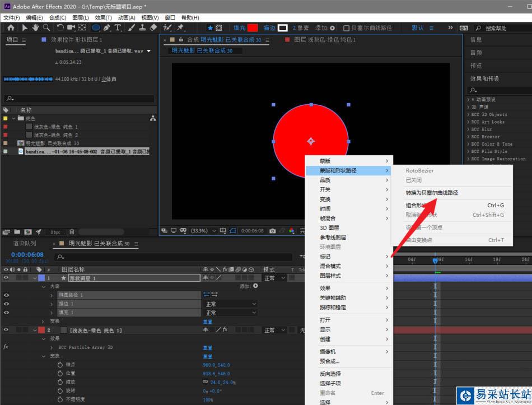Screen dimensions: 532x405
Task: Select the Puppet Pin tool
Action: pyautogui.click(x=180, y=28)
